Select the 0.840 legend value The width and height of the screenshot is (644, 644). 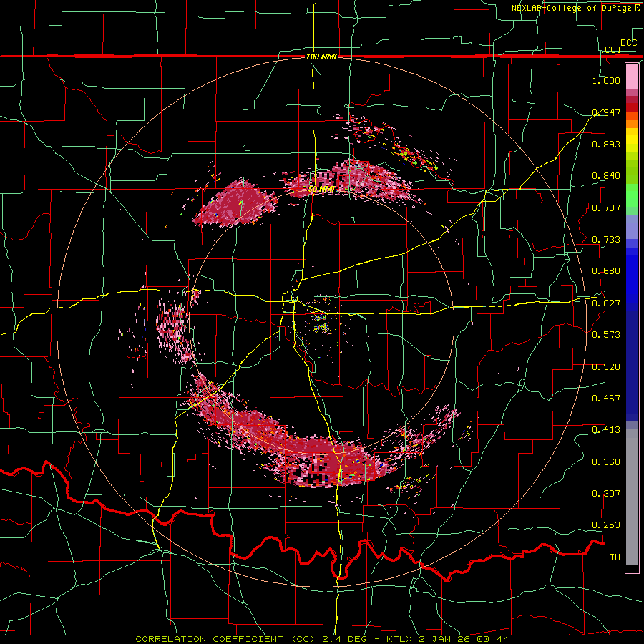(x=606, y=176)
